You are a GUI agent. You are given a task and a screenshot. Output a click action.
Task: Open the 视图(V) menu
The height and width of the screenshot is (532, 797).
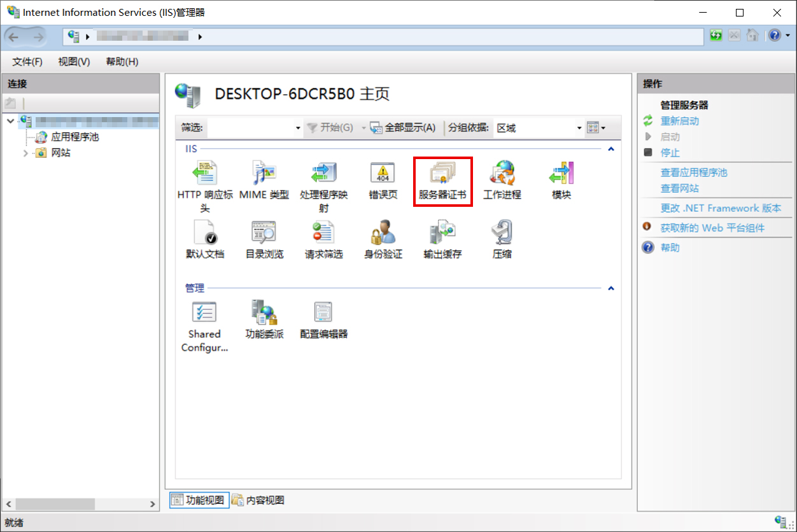click(74, 62)
